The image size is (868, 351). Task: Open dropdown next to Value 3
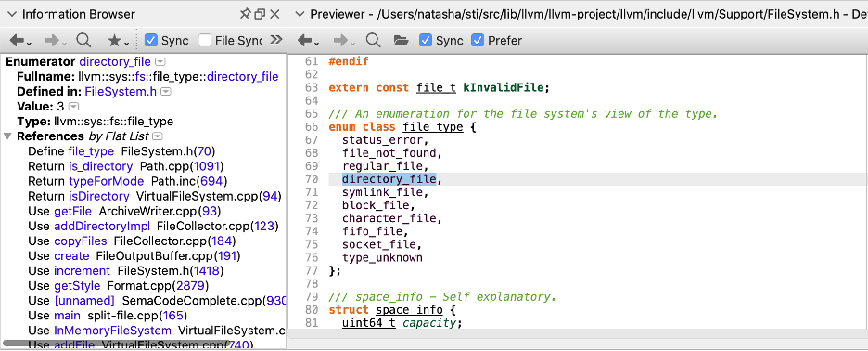click(74, 107)
